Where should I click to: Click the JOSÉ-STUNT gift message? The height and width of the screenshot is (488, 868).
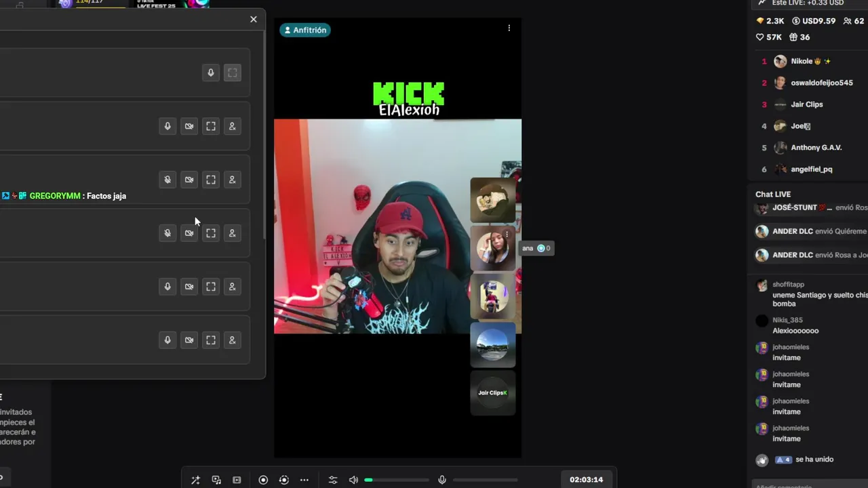pyautogui.click(x=812, y=208)
